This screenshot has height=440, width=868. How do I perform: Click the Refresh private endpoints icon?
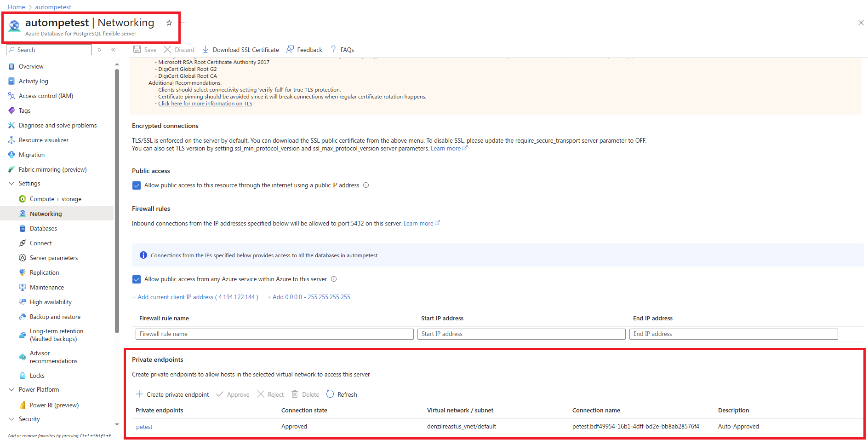click(330, 394)
